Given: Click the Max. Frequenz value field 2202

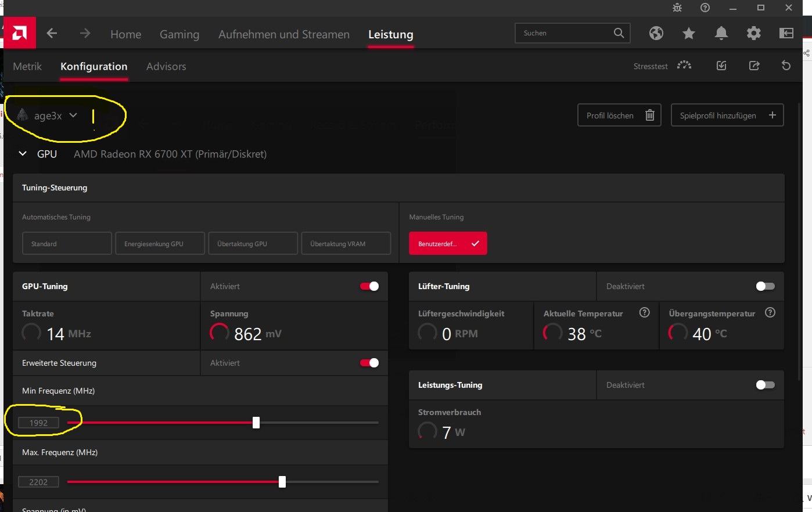Looking at the screenshot, I should point(38,482).
